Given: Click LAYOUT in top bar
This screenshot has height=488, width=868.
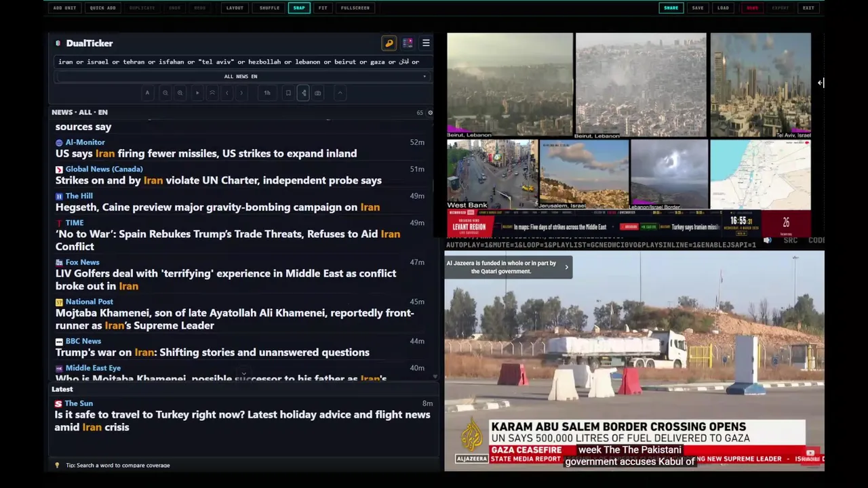Looking at the screenshot, I should pyautogui.click(x=235, y=8).
